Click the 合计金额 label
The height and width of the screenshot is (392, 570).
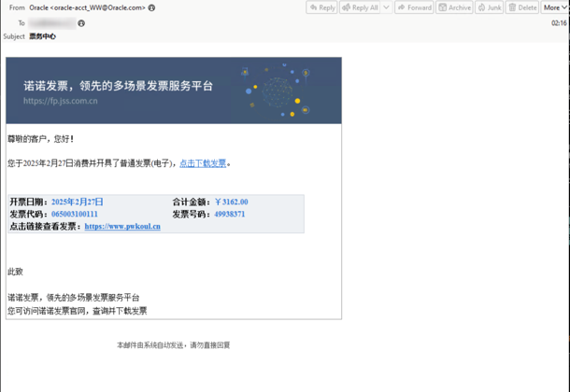point(192,202)
